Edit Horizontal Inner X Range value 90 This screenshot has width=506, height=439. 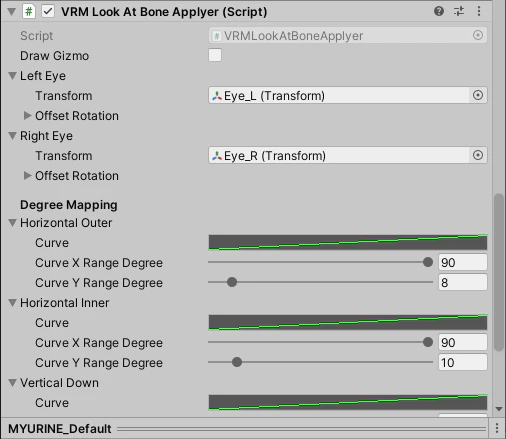(x=463, y=342)
